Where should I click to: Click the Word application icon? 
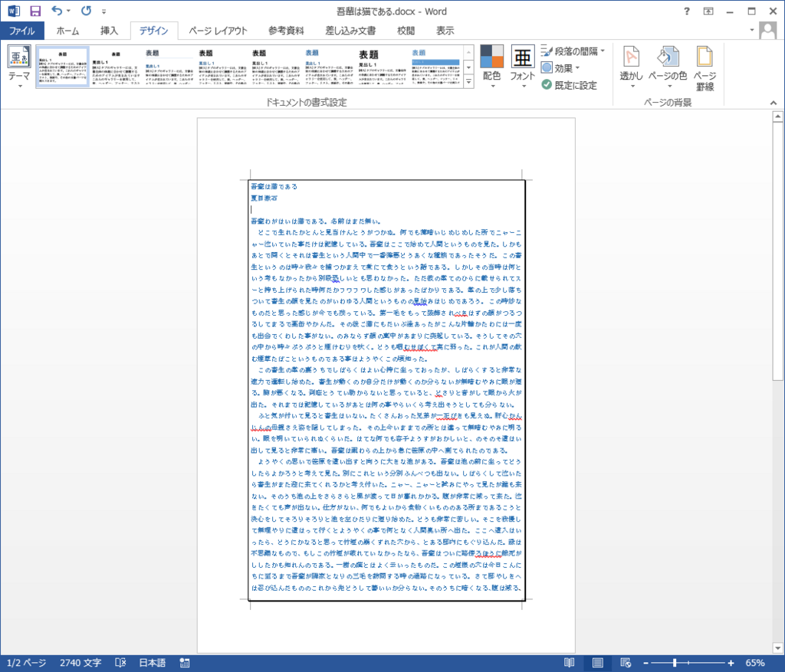point(14,11)
